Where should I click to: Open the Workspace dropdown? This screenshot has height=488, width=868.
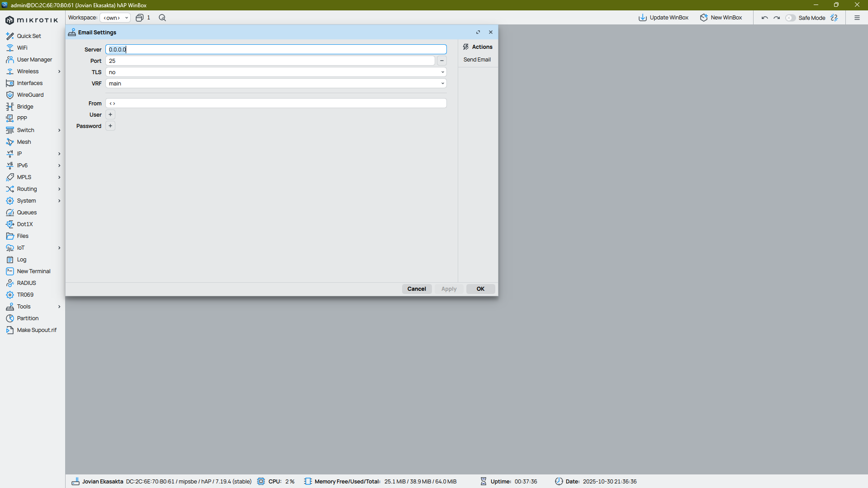[x=115, y=18]
